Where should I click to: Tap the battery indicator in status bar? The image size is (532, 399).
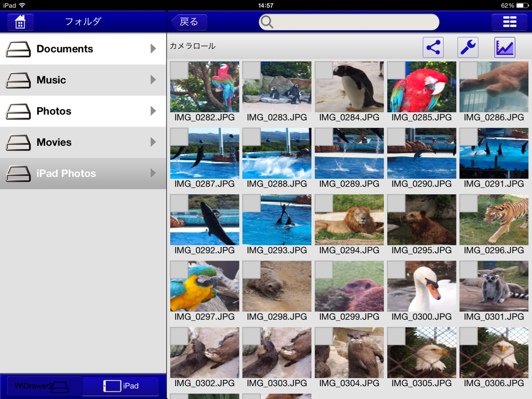(522, 5)
